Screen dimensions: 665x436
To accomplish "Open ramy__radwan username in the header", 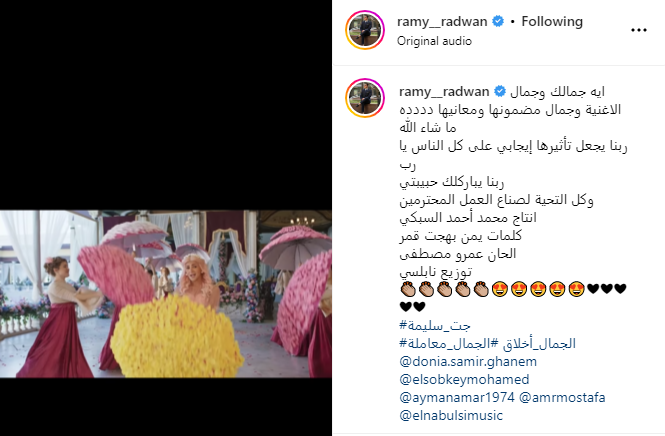I will click(442, 21).
